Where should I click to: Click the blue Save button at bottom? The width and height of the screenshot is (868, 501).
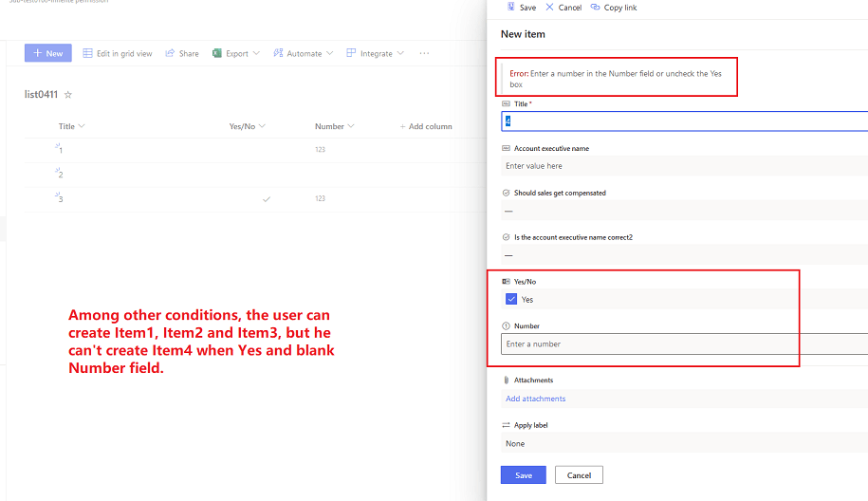click(x=523, y=475)
